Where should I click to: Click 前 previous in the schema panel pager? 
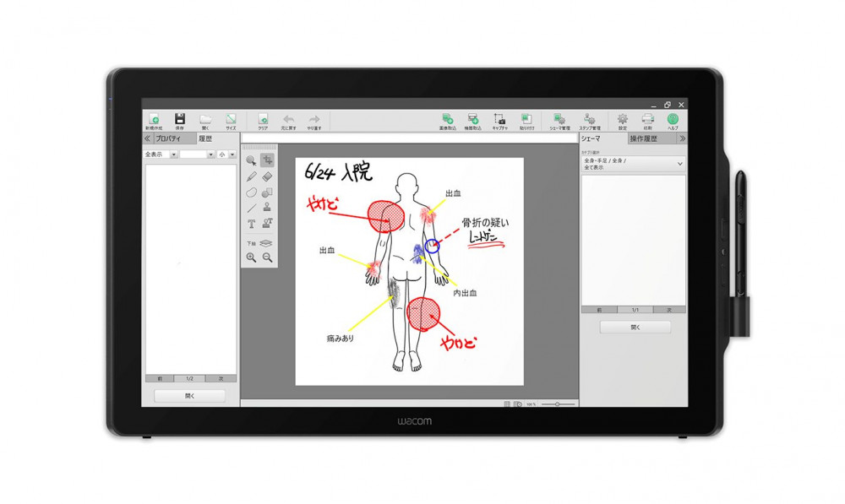point(599,310)
